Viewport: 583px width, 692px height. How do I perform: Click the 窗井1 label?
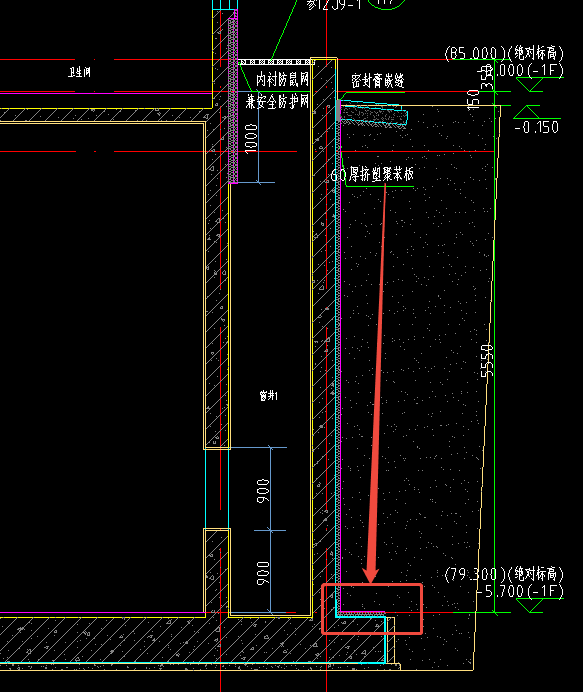click(x=269, y=396)
